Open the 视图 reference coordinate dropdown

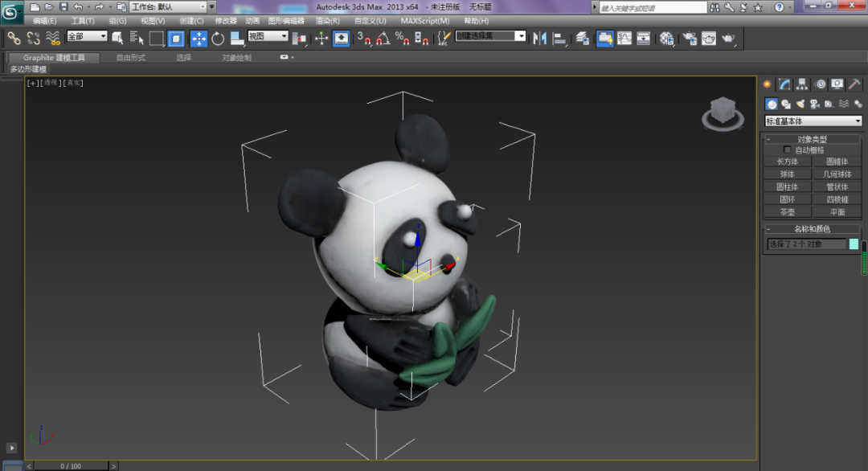click(x=268, y=36)
